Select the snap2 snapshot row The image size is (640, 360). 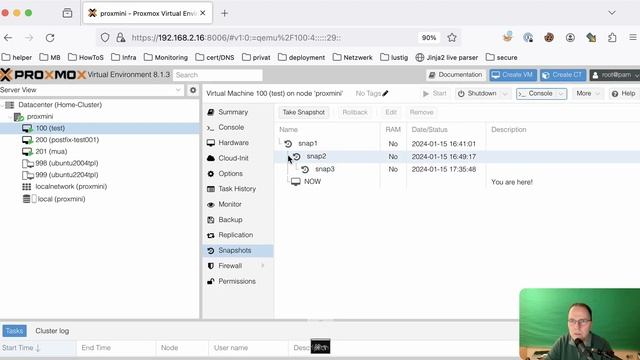click(457, 156)
